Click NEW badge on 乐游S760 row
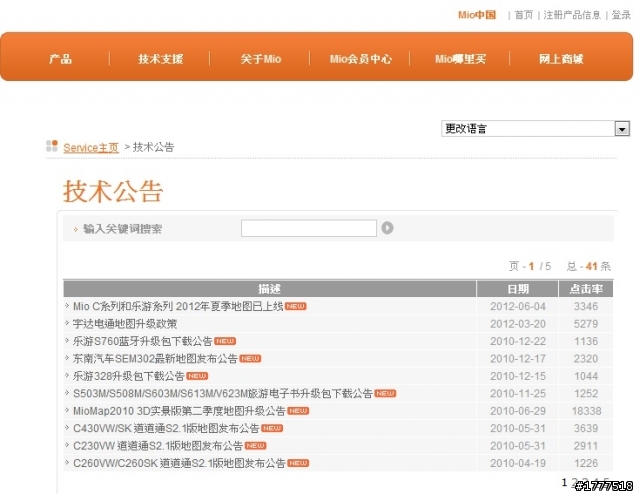The image size is (640, 494). coord(225,341)
